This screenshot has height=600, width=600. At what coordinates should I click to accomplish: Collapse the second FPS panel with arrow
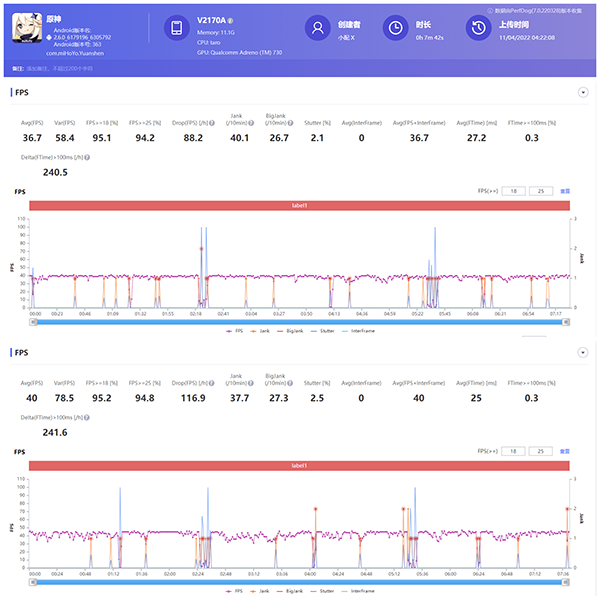pos(582,353)
